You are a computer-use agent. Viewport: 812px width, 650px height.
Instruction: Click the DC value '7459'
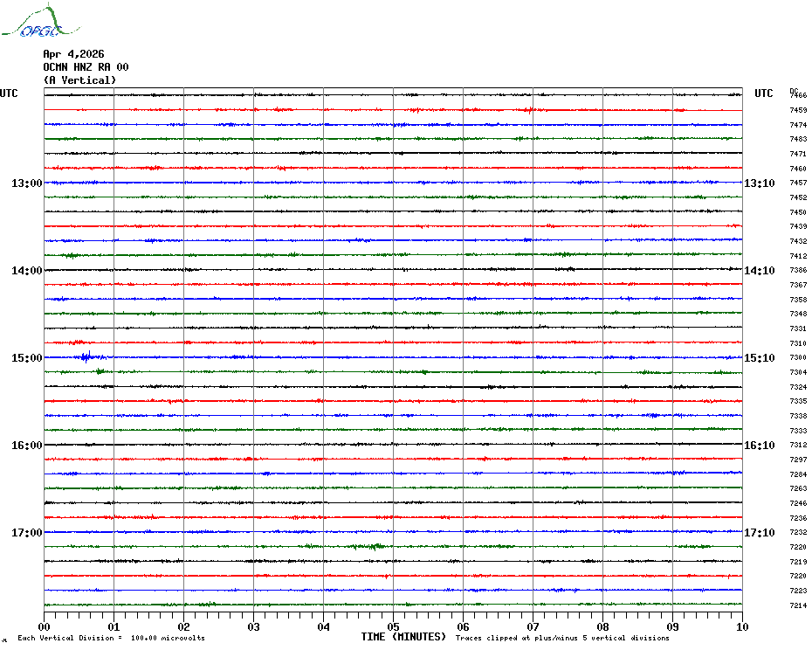(798, 110)
